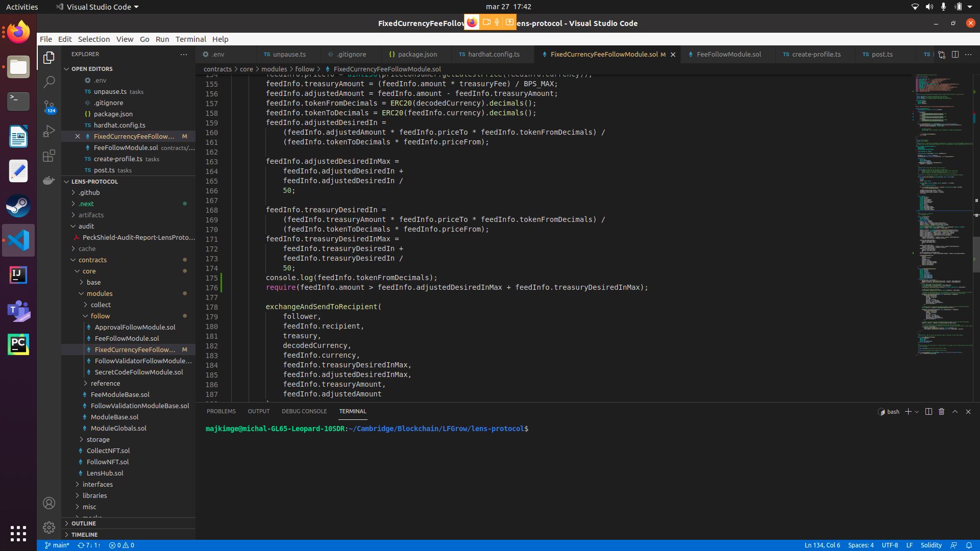Viewport: 980px width, 551px height.
Task: Switch to the OUTPUT tab in panel
Action: (258, 411)
